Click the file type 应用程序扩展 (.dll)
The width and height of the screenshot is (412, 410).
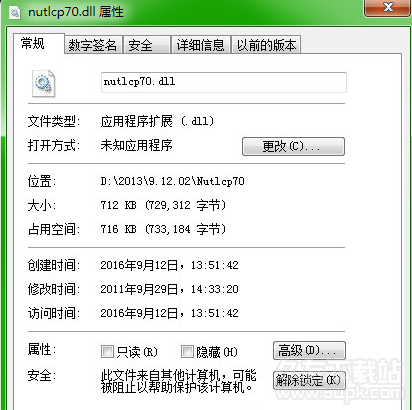157,121
